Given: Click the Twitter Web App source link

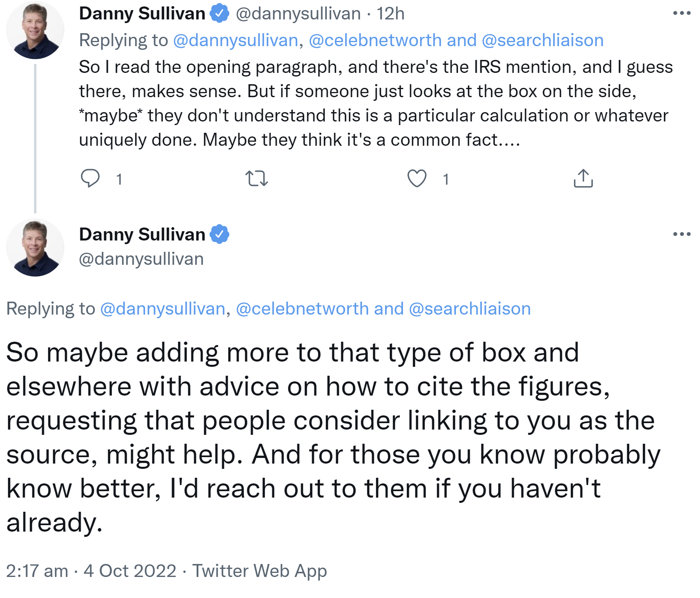Looking at the screenshot, I should click(x=259, y=571).
